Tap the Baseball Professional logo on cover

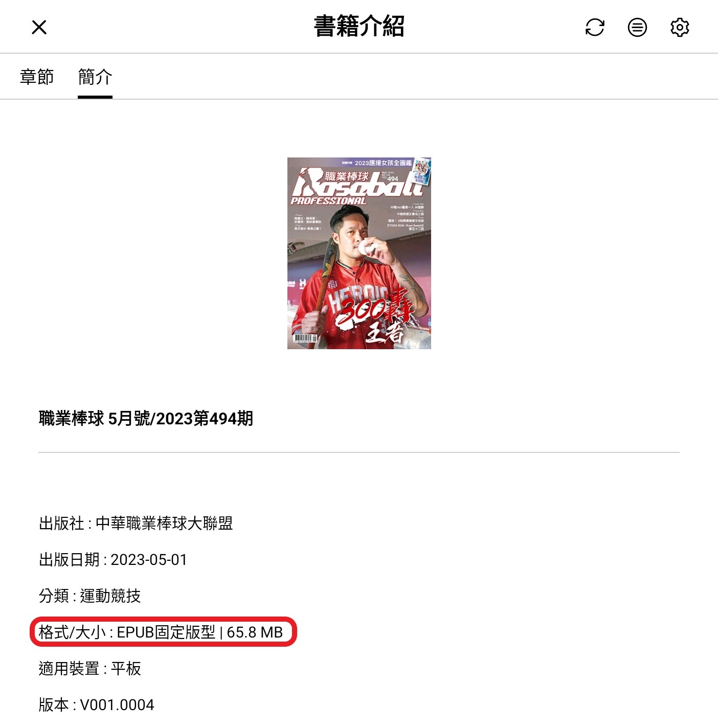358,187
